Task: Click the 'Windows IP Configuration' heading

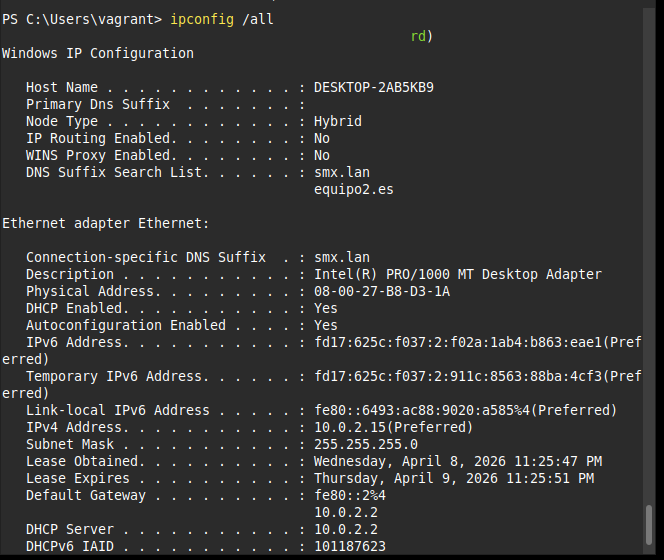Action: tap(98, 53)
